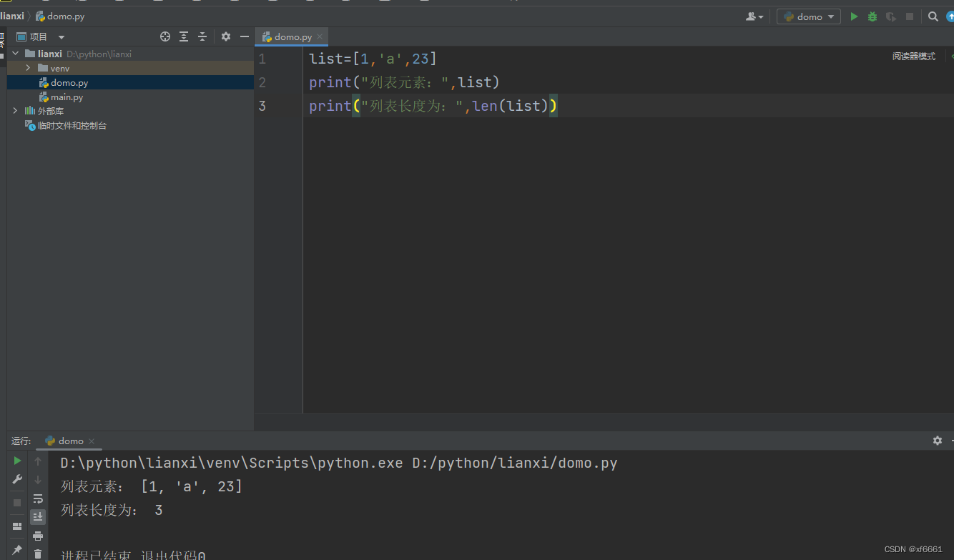Open Search Everywhere magnifier icon
This screenshot has width=954, height=560.
(933, 16)
